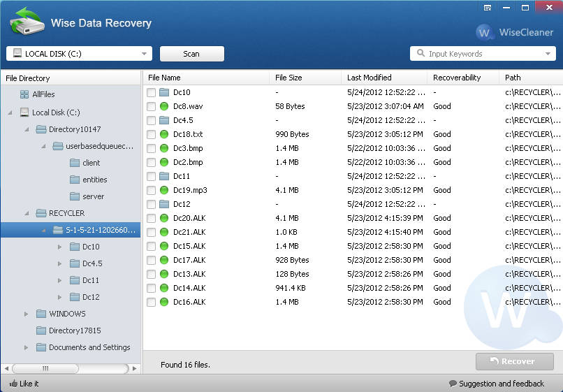Expand the WINDOWS folder node
This screenshot has width=563, height=392.
pos(27,314)
